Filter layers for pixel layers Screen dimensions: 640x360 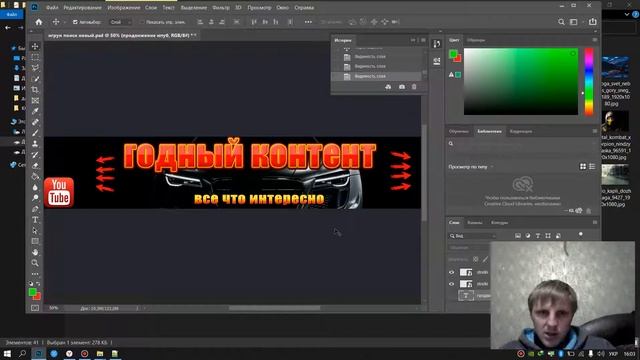click(518, 236)
